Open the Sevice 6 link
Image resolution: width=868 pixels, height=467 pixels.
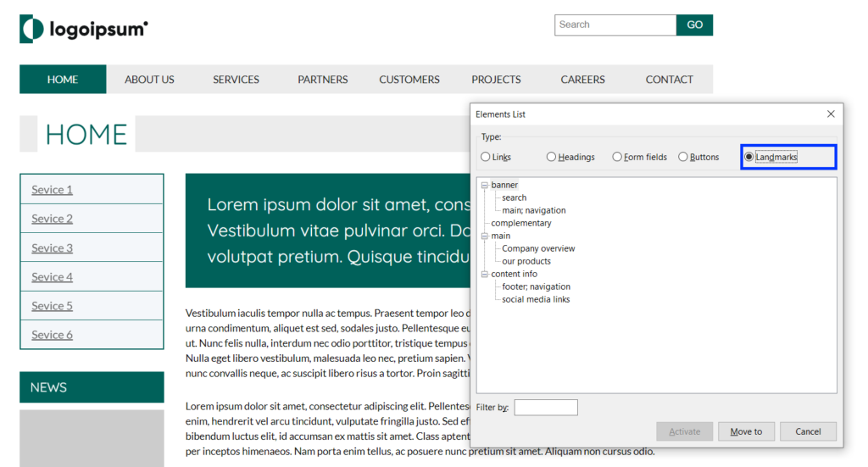[52, 335]
